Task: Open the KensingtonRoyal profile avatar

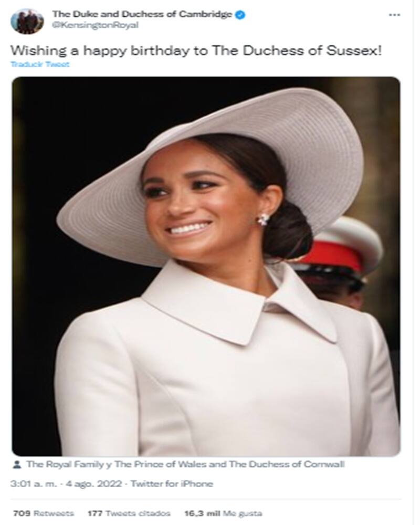Action: click(27, 22)
